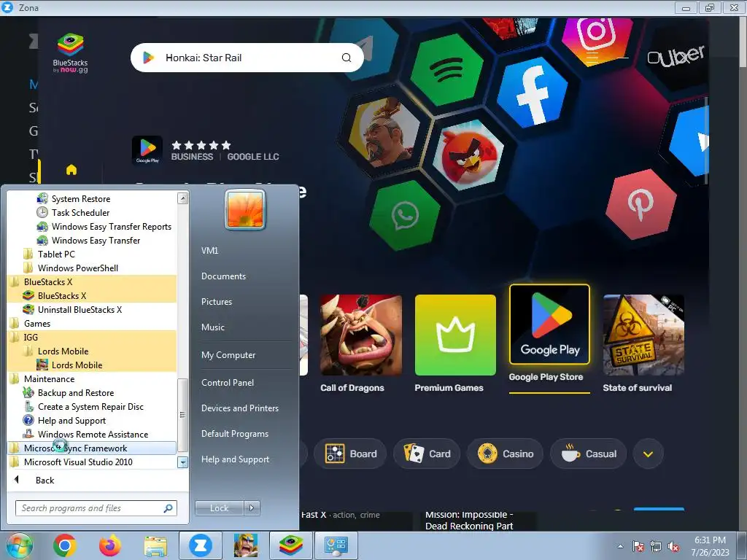
Task: Open My Computer from Start menu
Action: pos(228,355)
